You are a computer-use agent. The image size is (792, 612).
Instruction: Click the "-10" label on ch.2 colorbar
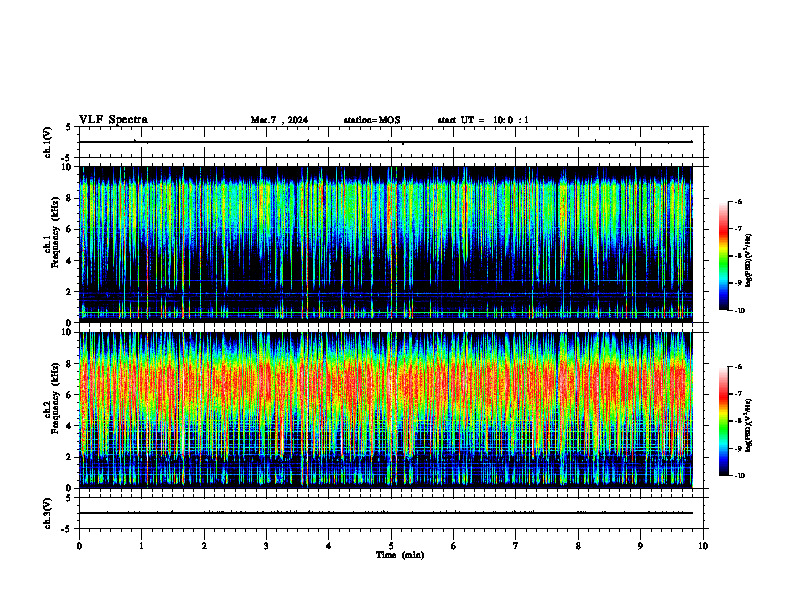739,476
